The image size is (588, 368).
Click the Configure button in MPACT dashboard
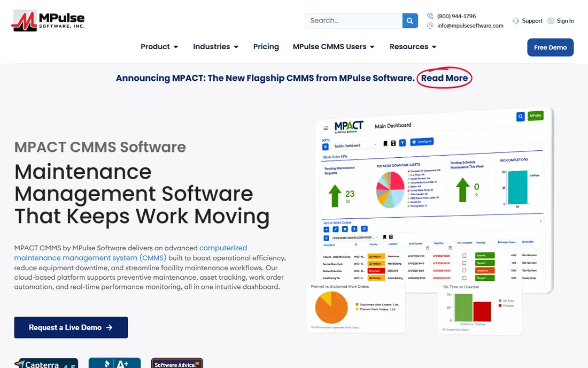coord(422,142)
